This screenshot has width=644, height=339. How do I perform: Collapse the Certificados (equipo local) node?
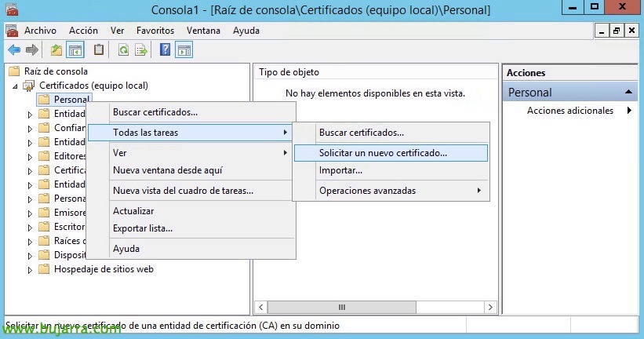pos(15,86)
